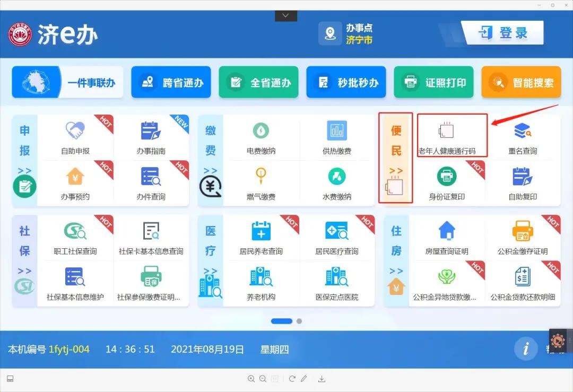Screen dimensions: 573x392
Task: Choose the 燃气缴费 gas payment icon
Action: (x=261, y=176)
